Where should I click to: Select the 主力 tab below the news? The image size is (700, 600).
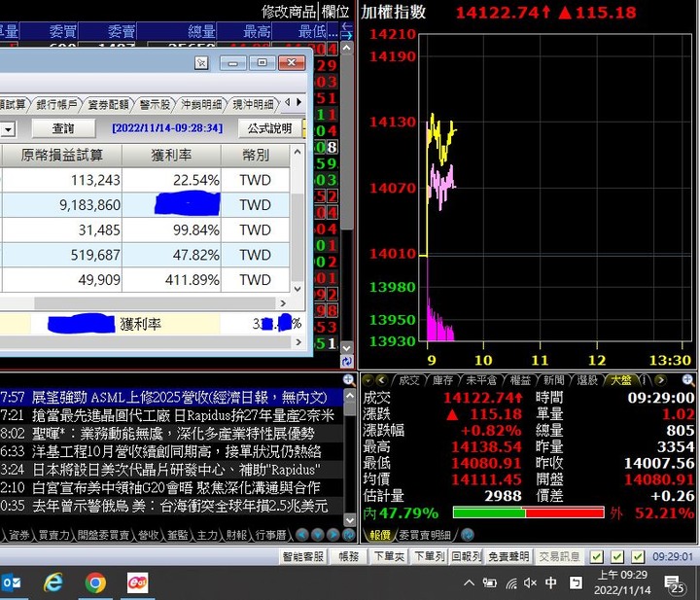pyautogui.click(x=207, y=535)
